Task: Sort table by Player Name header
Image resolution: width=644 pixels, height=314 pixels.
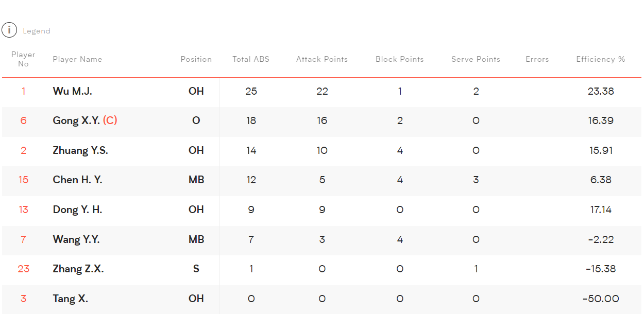Action: pos(77,59)
